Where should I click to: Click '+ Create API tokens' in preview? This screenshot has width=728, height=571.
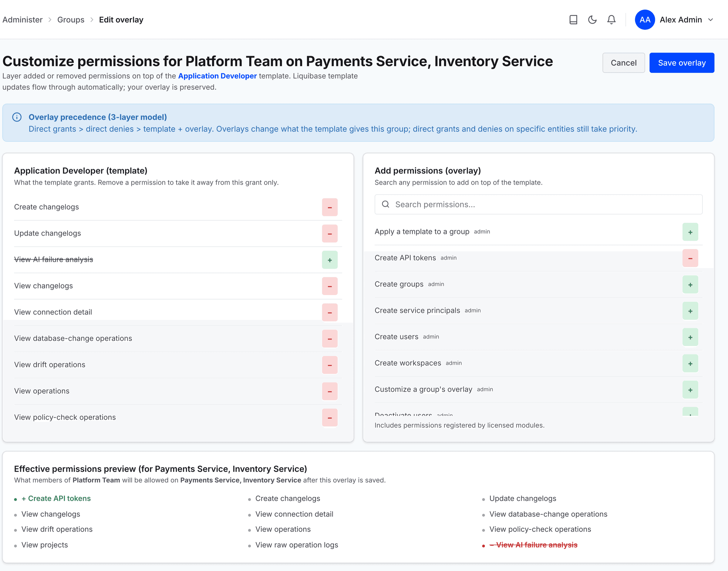[56, 498]
